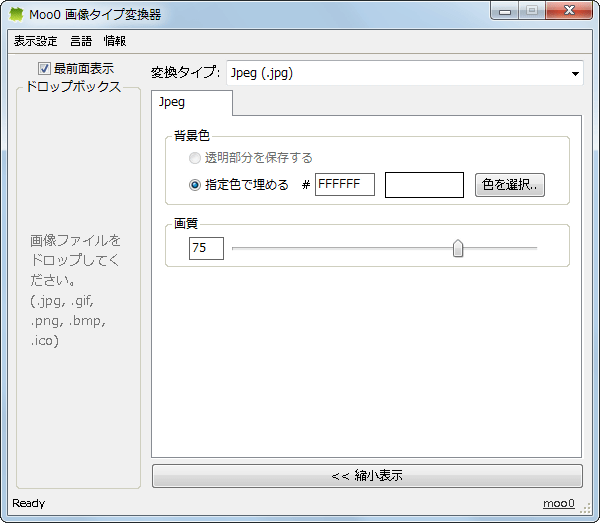Image resolution: width=600 pixels, height=523 pixels.
Task: Open the 言語 menu
Action: tap(81, 41)
